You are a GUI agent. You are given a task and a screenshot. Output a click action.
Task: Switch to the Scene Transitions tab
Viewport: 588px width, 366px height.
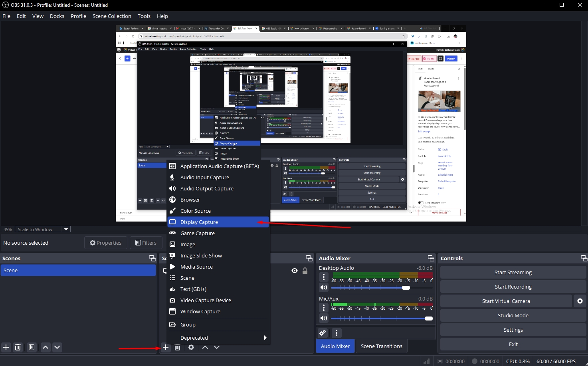pyautogui.click(x=381, y=346)
